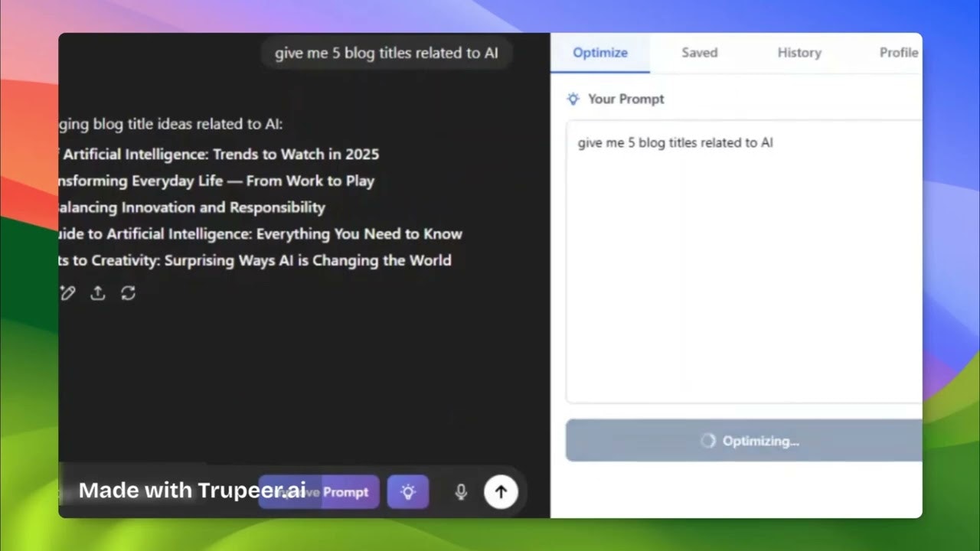Select the prompt text 'give me 5 blog titles'

pos(675,142)
